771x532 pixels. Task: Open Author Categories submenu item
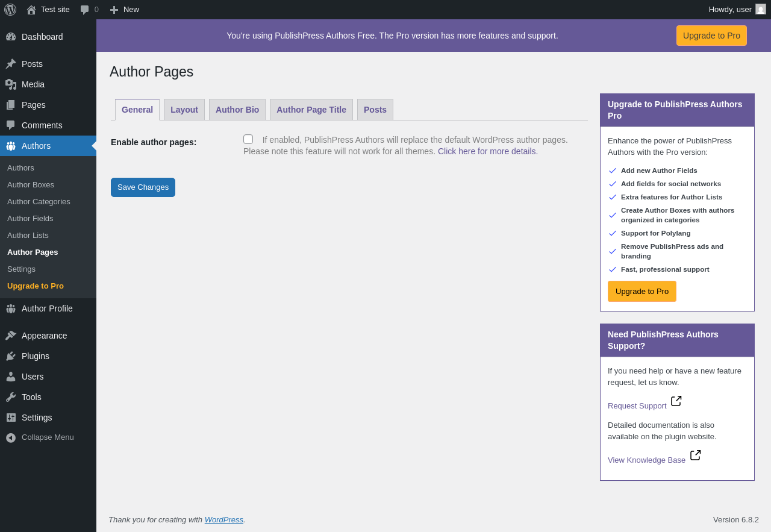tap(39, 201)
